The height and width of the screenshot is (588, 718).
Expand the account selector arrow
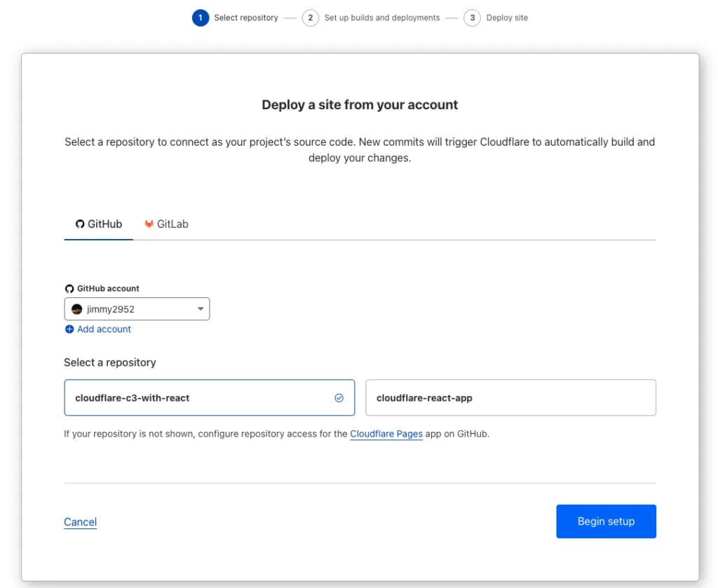pyautogui.click(x=200, y=308)
